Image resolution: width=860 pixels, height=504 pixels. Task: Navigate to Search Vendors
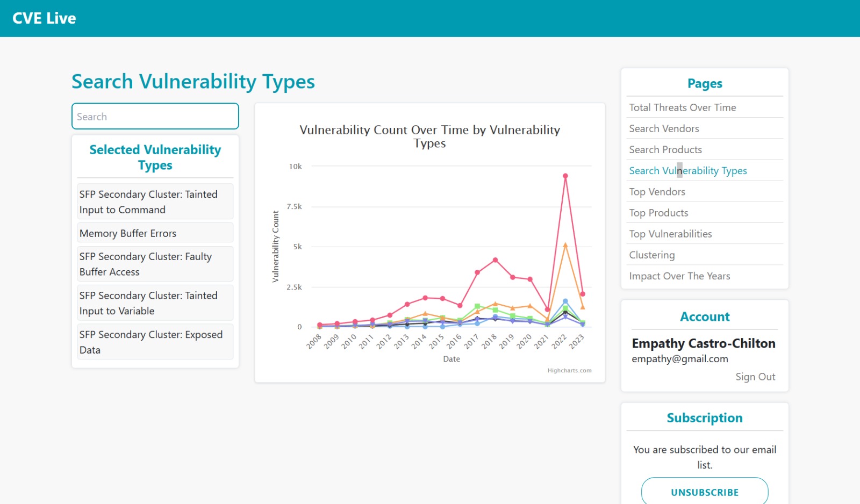(664, 128)
